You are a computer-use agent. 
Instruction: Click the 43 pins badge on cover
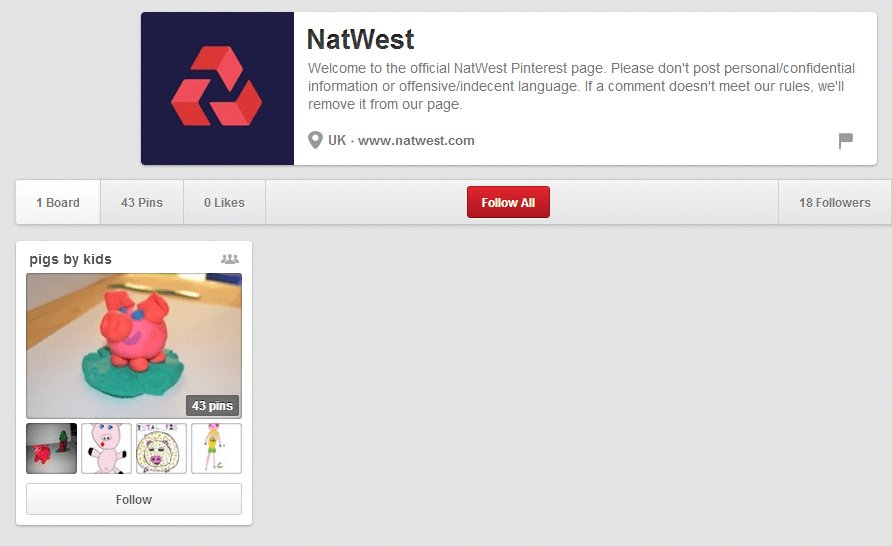tap(212, 406)
